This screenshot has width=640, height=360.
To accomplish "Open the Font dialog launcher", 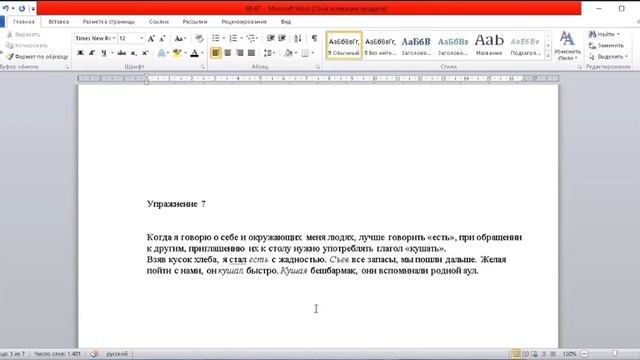I will [202, 67].
